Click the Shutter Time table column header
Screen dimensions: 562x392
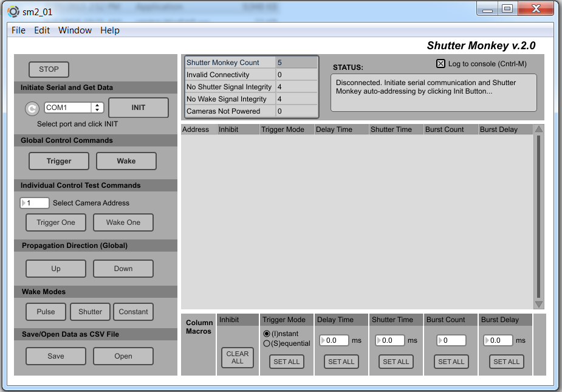[396, 129]
